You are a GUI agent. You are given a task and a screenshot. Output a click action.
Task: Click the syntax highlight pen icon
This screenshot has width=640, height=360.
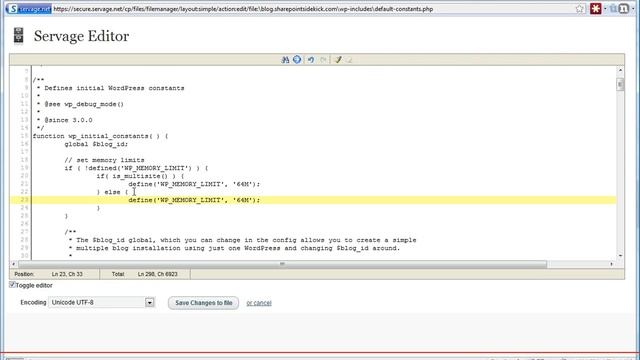338,60
